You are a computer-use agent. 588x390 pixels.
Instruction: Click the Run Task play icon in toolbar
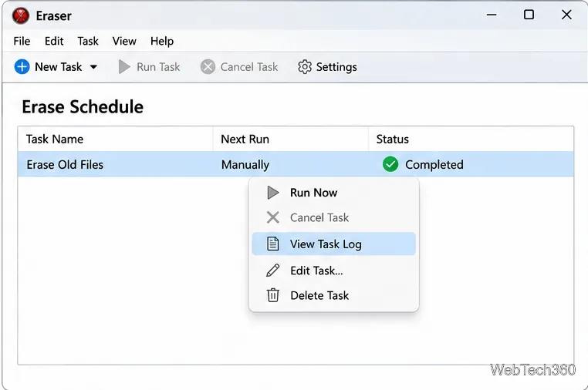tap(124, 67)
